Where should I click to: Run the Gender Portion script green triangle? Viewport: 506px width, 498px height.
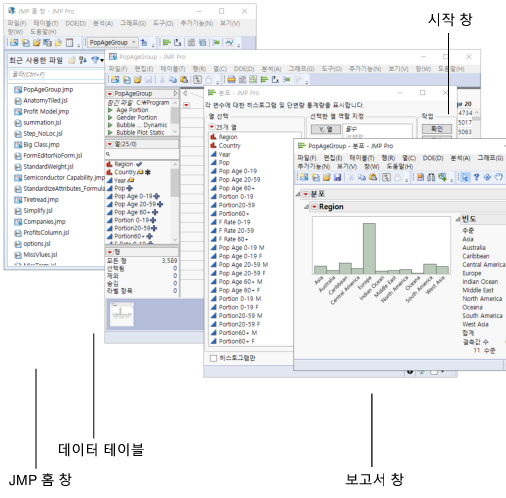pos(110,117)
